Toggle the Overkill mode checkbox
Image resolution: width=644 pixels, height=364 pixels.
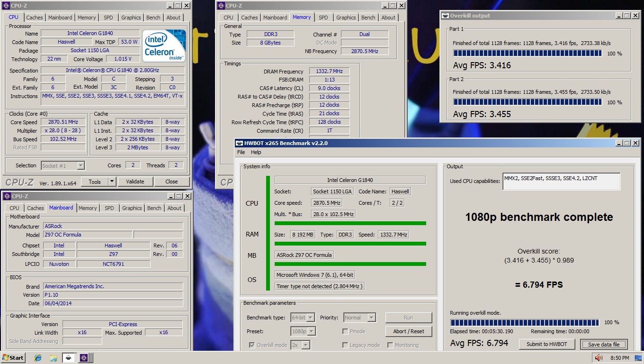[251, 345]
